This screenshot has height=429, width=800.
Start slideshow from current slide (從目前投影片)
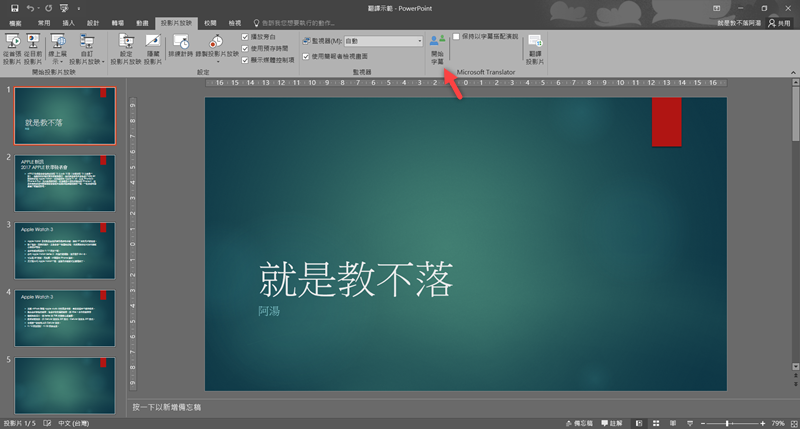(x=33, y=49)
